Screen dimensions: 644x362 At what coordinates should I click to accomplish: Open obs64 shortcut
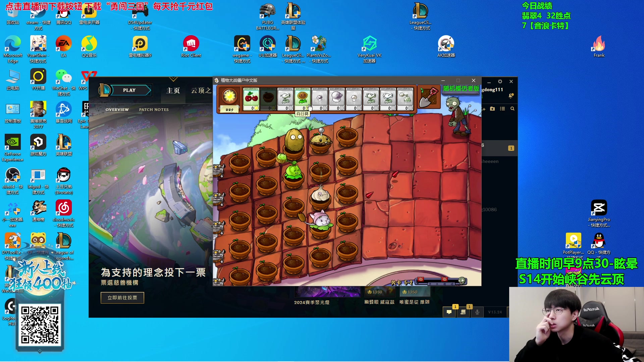pyautogui.click(x=13, y=181)
